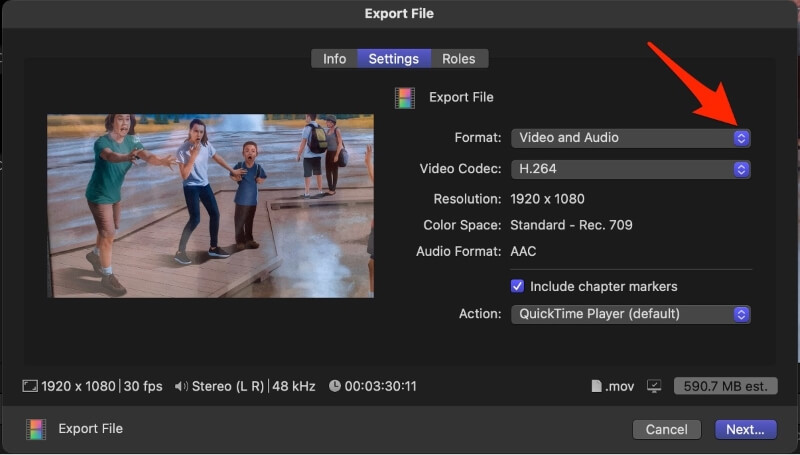The width and height of the screenshot is (800, 455).
Task: Click the Audio Format value AAC
Action: [523, 251]
